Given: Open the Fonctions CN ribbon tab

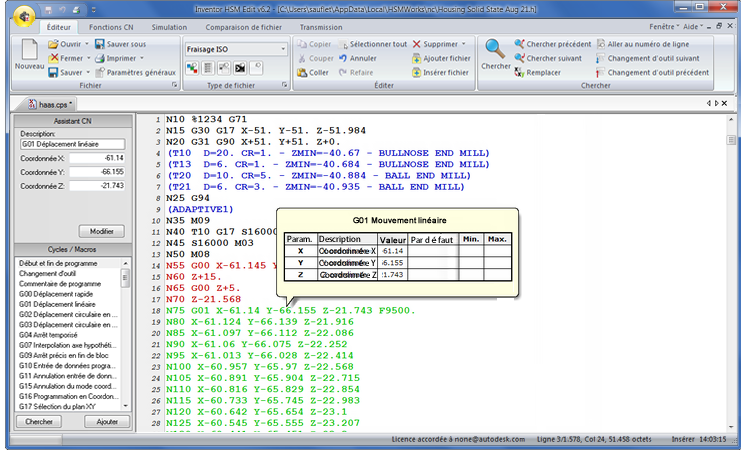Looking at the screenshot, I should pyautogui.click(x=111, y=27).
